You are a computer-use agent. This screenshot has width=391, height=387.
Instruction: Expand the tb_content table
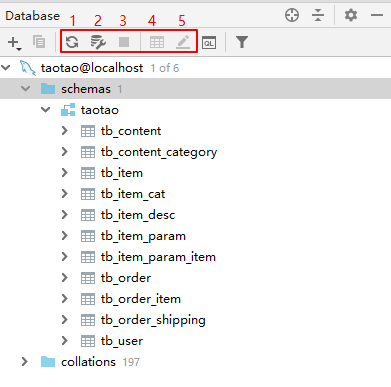tap(65, 131)
